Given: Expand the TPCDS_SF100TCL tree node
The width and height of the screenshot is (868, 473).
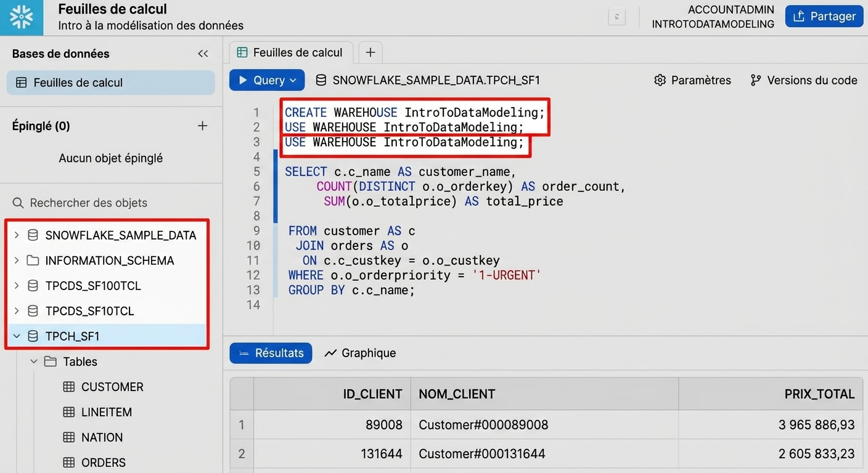Looking at the screenshot, I should pos(17,286).
